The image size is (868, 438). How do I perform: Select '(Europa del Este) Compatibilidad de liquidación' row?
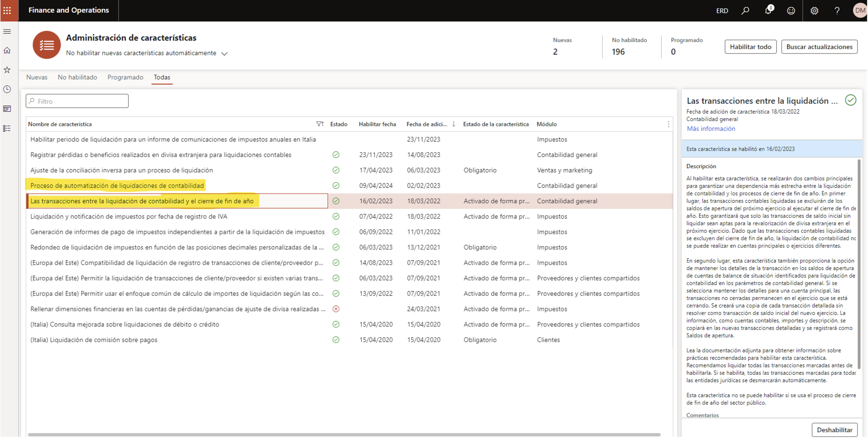[x=349, y=263]
